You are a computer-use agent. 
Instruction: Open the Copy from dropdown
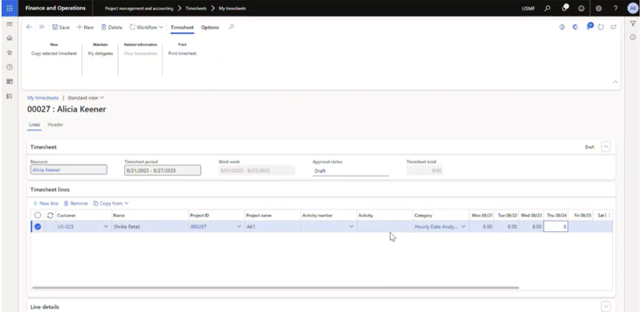pos(111,203)
